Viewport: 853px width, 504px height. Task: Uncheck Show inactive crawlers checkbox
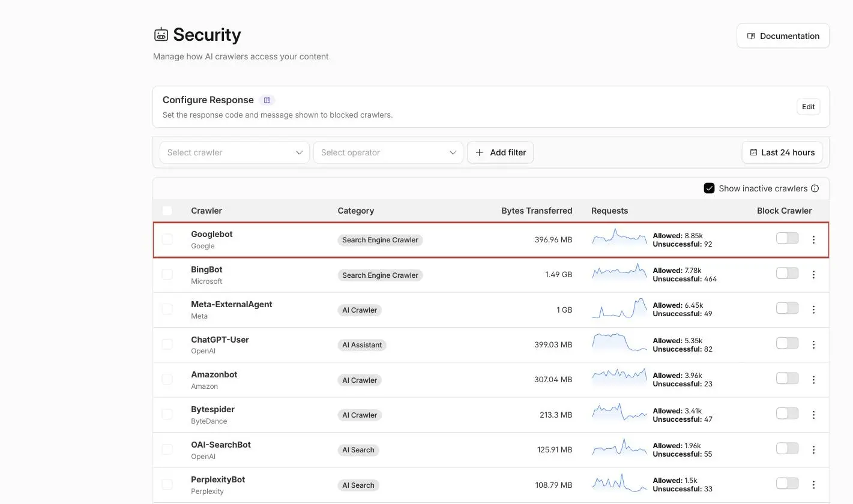point(709,188)
